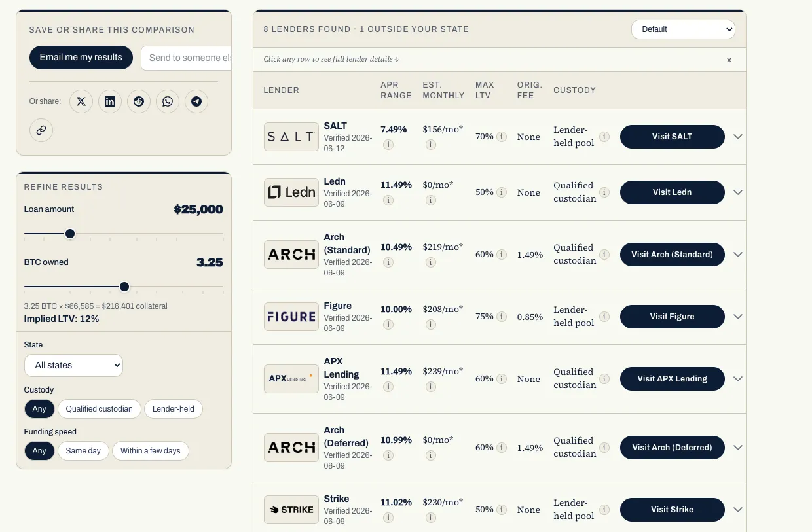Open the Default sort dropdown

(x=683, y=29)
